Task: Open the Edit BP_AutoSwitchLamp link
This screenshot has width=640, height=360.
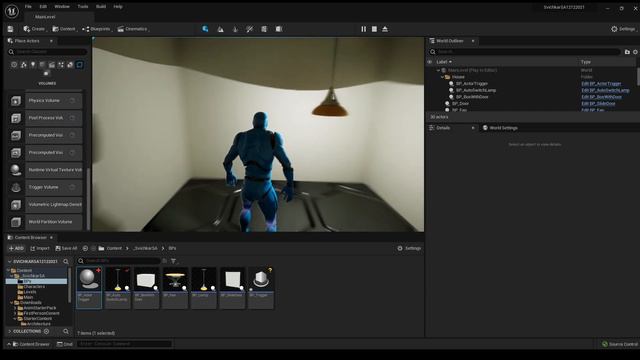Action: 605,90
